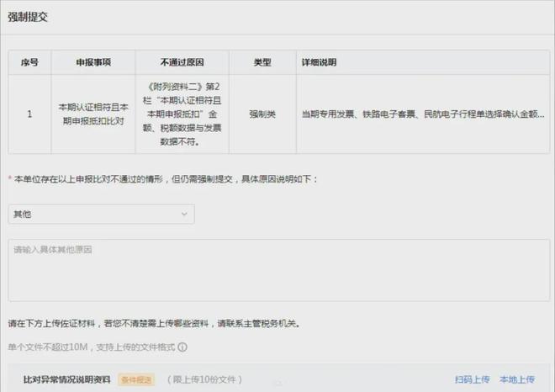
Task: Click the 请在下方上传佐证材料 instruction text
Action: (x=155, y=323)
